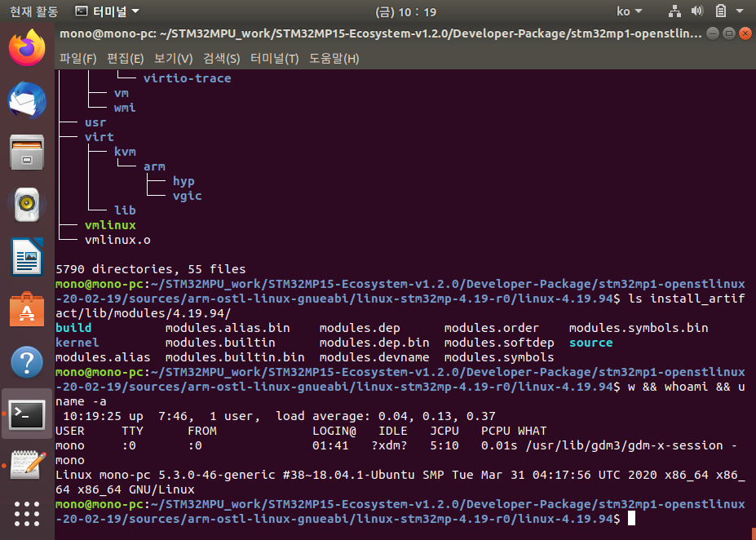Click 'modules.alias.bin' in ls output
This screenshot has width=756, height=540.
pos(228,328)
